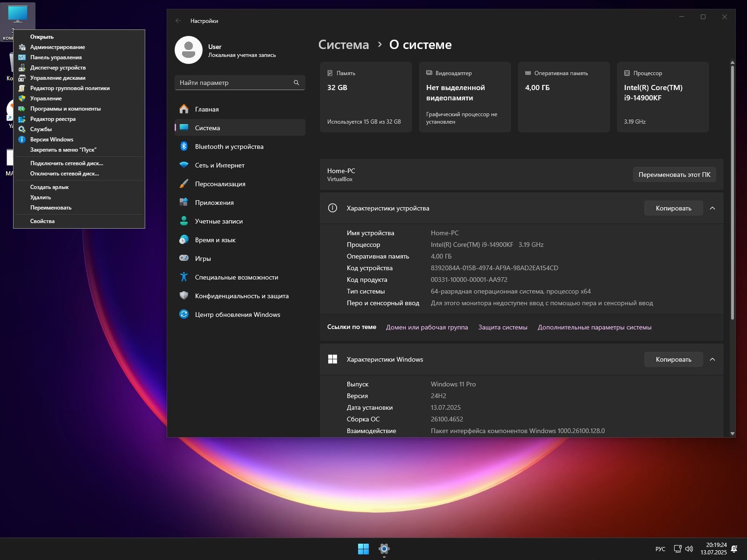
Task: Open the Видеоадаптер card
Action: [x=465, y=97]
